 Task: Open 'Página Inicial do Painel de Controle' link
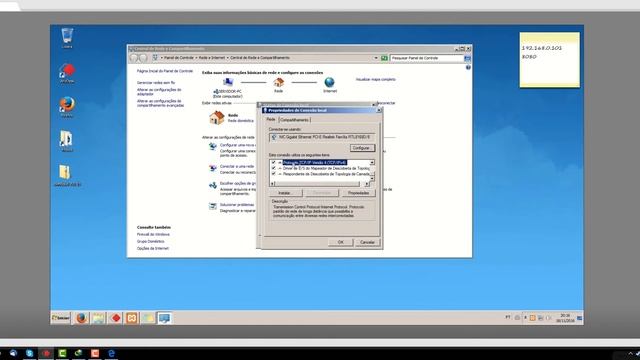pyautogui.click(x=165, y=71)
